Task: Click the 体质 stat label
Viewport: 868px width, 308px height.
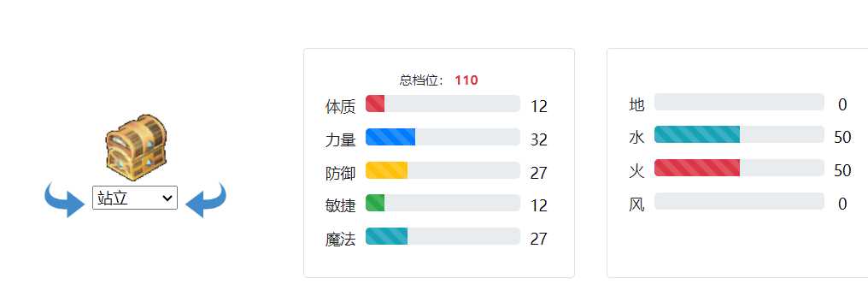Action: point(340,106)
